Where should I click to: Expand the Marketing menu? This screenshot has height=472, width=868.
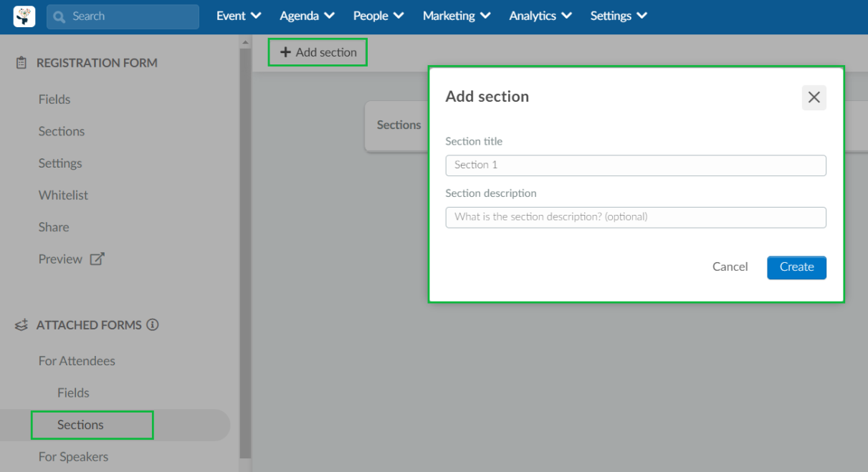pos(457,16)
